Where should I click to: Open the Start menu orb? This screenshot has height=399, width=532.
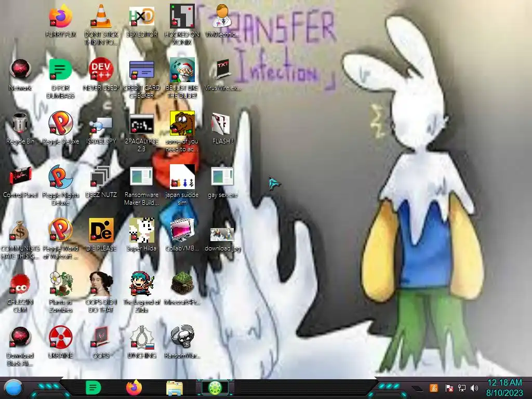[x=14, y=388]
